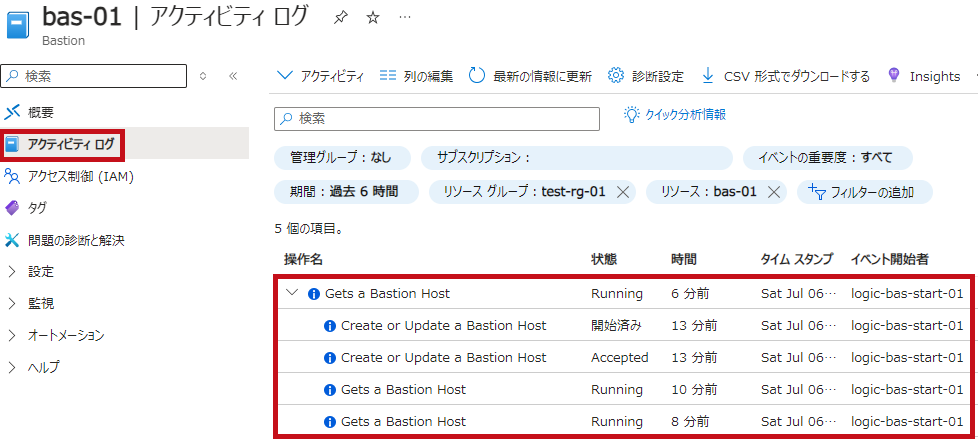Focus the activity log 検索 box
Screen dimensions: 978x443
tap(437, 119)
